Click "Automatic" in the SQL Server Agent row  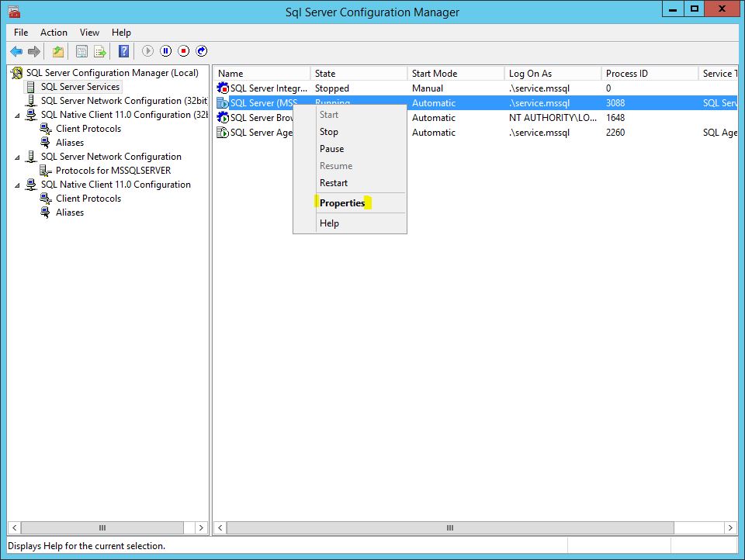[x=433, y=133]
